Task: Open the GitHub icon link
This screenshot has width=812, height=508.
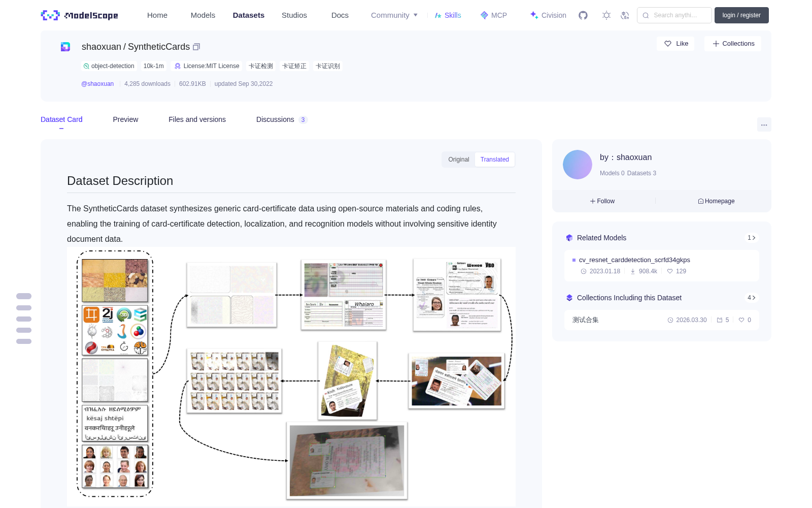Action: (x=583, y=15)
